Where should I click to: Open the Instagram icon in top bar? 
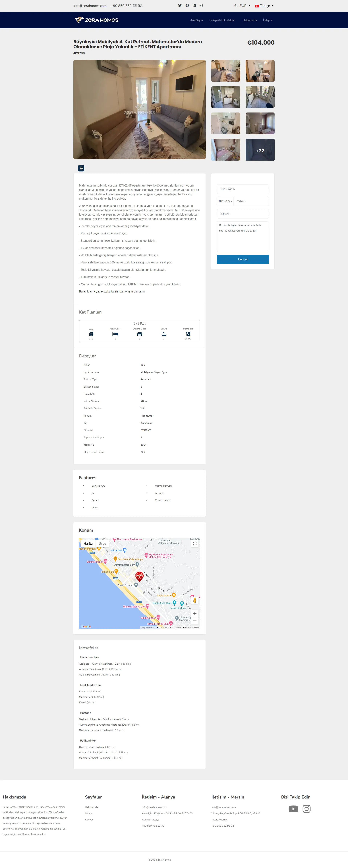pyautogui.click(x=201, y=5)
